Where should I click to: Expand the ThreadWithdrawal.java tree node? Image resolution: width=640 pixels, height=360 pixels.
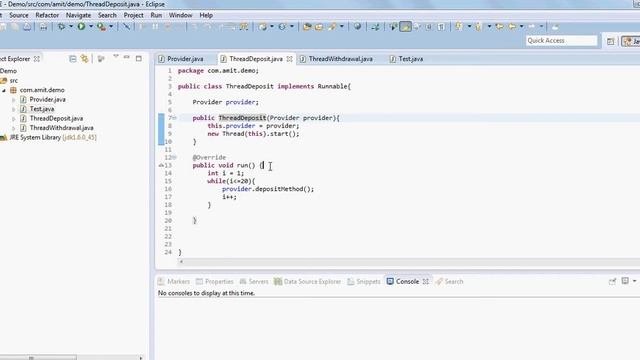coord(14,128)
